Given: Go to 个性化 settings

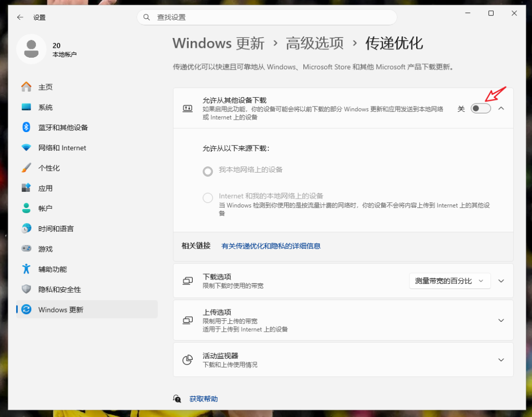Looking at the screenshot, I should tap(87, 168).
